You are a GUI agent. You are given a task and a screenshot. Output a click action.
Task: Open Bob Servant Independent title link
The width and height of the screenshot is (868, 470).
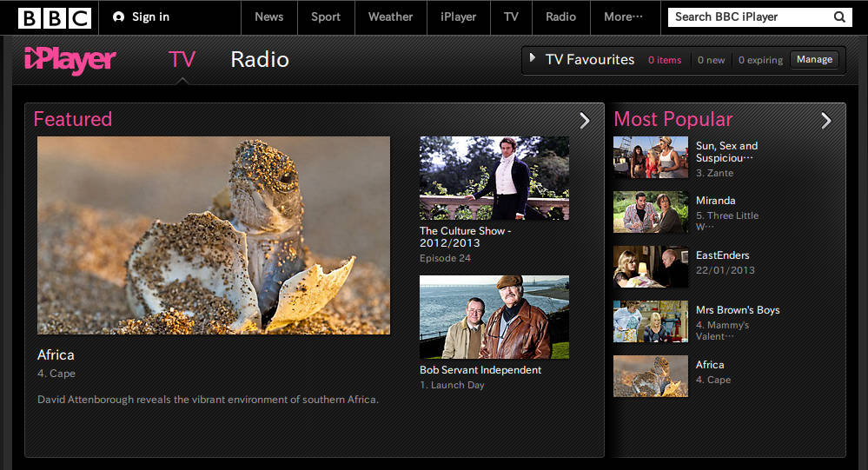pos(480,370)
